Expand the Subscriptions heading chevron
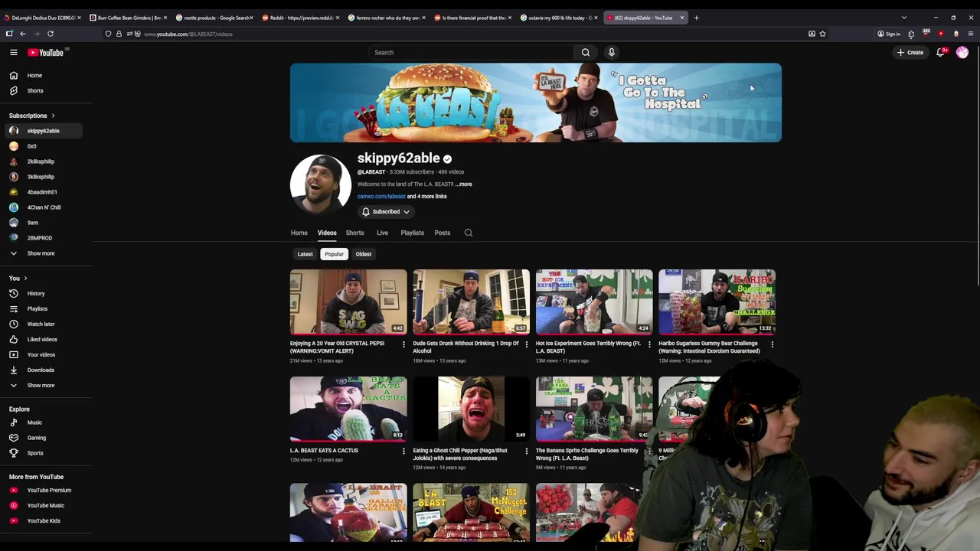The image size is (980, 551). 53,116
